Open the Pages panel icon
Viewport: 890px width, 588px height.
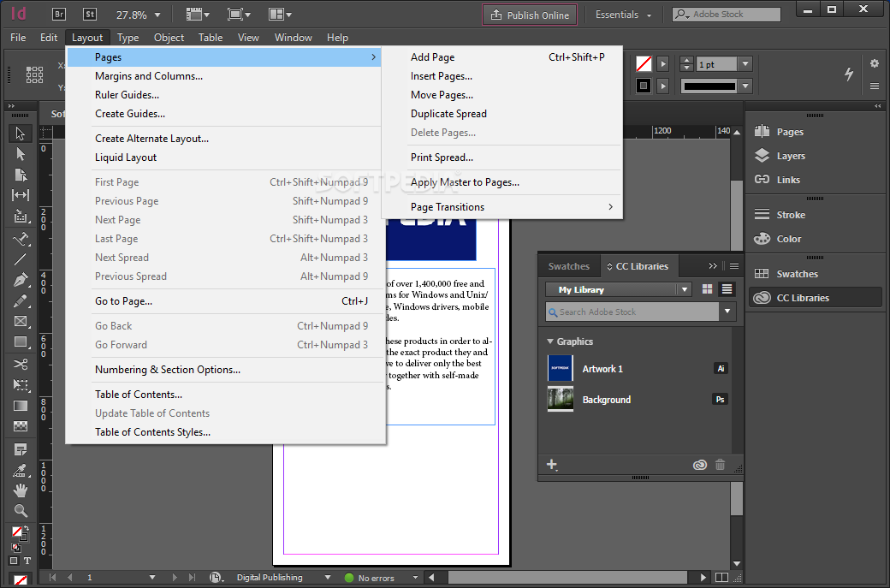click(x=762, y=132)
